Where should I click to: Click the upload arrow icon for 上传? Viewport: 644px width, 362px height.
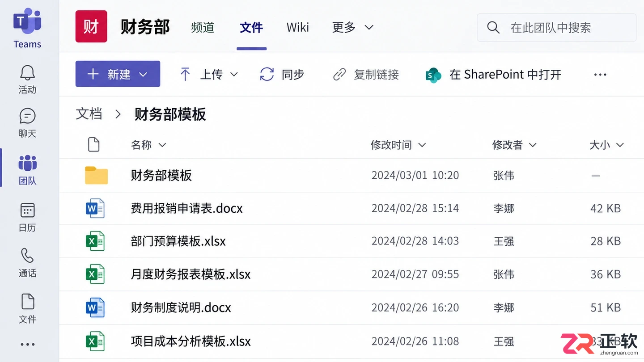185,74
